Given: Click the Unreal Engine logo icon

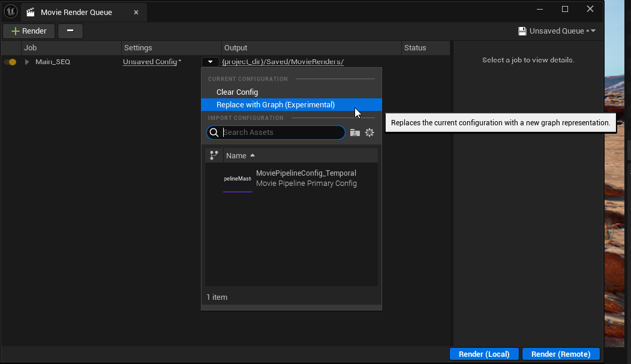Looking at the screenshot, I should tap(11, 11).
